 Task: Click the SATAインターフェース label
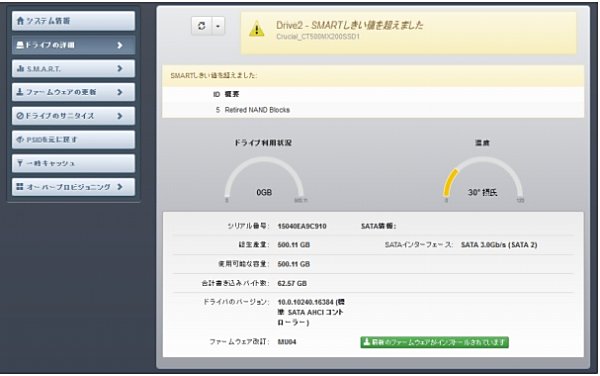pyautogui.click(x=419, y=245)
